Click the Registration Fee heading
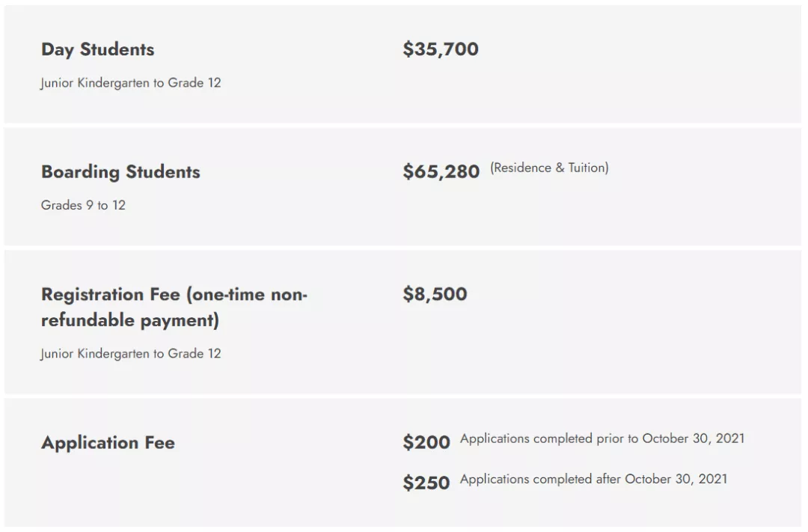Viewport: 808px width, 532px height. 174,308
